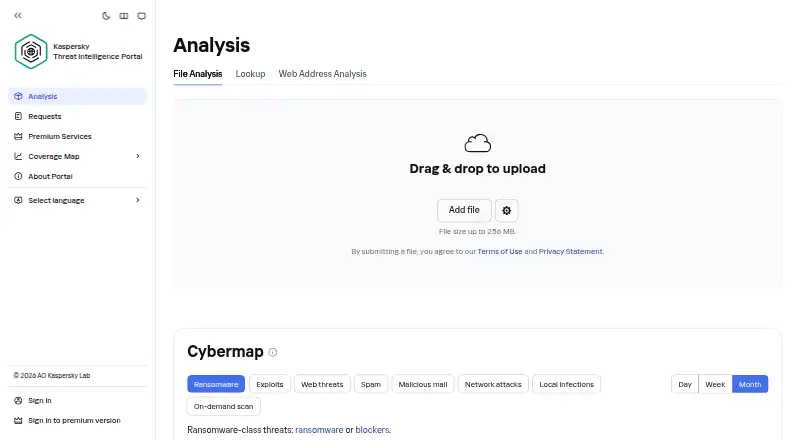Set Cybermap period to Week

click(x=715, y=384)
